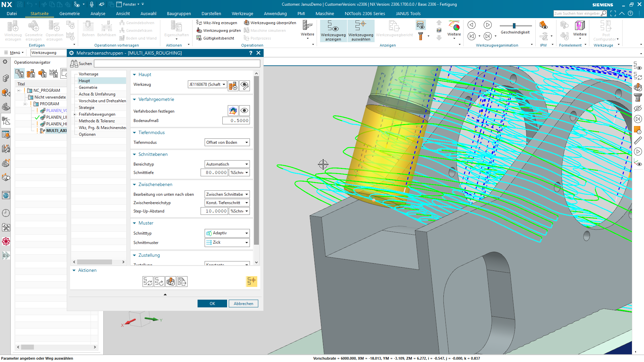Confirm the dialog with OK
644x362 pixels.
point(212,304)
